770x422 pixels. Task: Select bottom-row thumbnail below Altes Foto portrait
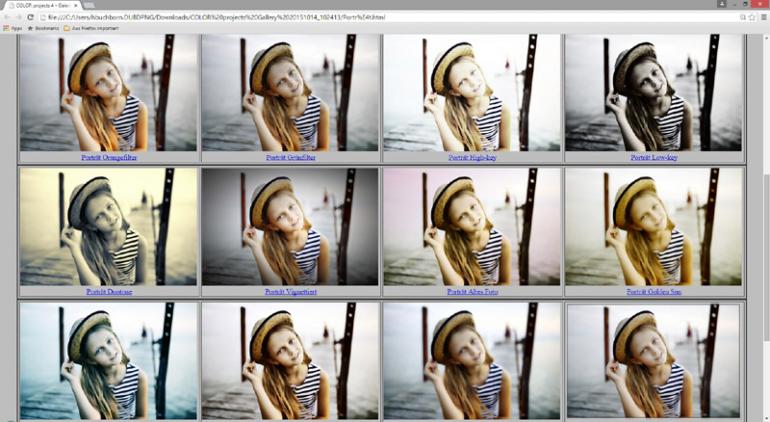point(472,361)
